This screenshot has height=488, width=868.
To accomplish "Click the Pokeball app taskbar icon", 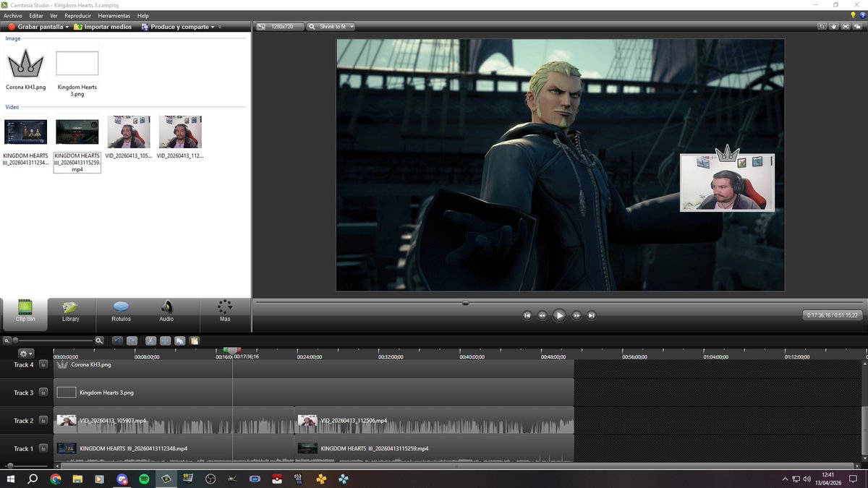I will point(276,479).
